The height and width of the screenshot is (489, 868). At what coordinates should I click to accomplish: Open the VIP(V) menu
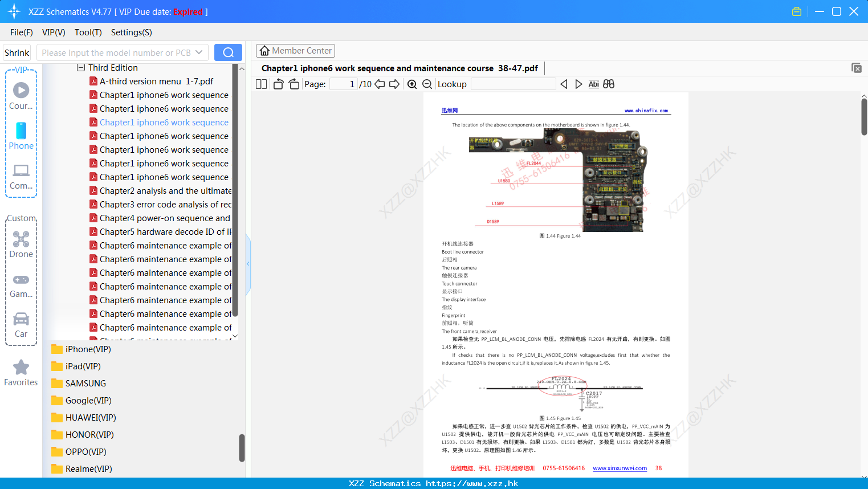click(x=54, y=32)
